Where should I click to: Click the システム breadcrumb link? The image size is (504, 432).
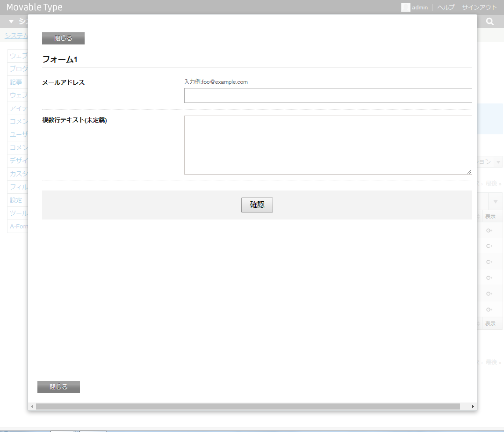[16, 36]
